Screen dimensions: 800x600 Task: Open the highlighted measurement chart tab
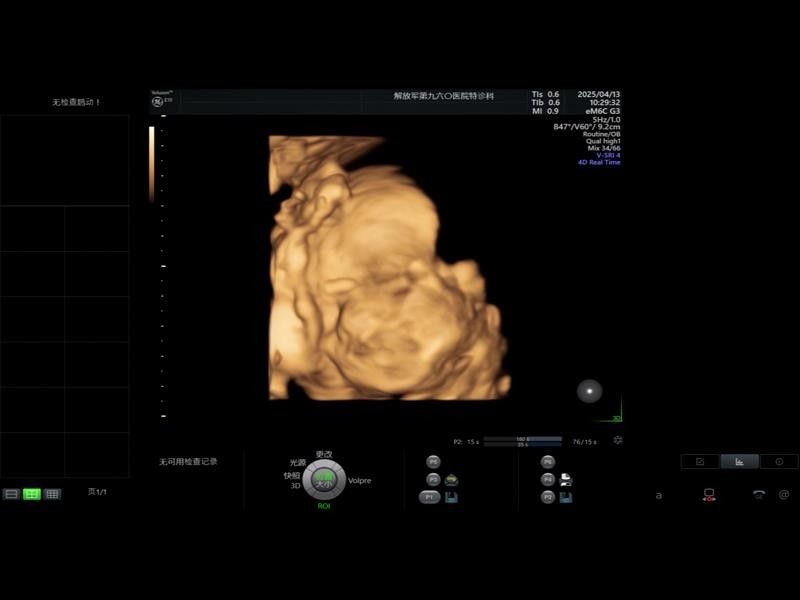tap(739, 461)
